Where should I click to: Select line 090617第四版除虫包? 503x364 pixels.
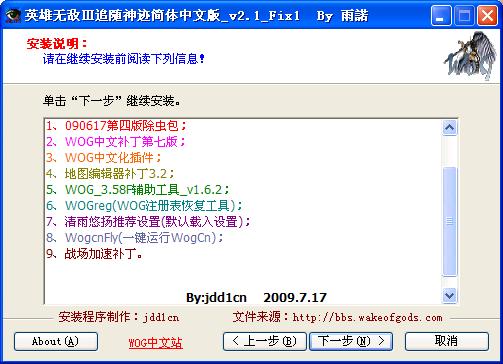click(116, 126)
